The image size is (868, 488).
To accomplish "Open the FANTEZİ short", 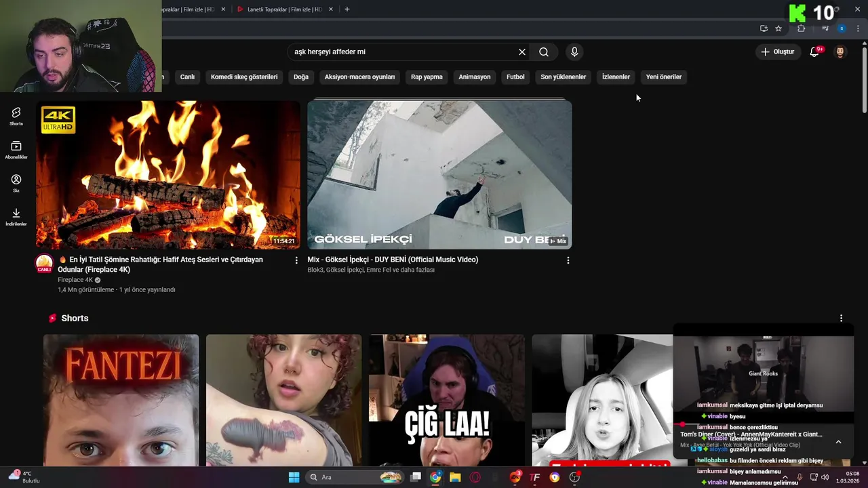I will click(x=121, y=400).
